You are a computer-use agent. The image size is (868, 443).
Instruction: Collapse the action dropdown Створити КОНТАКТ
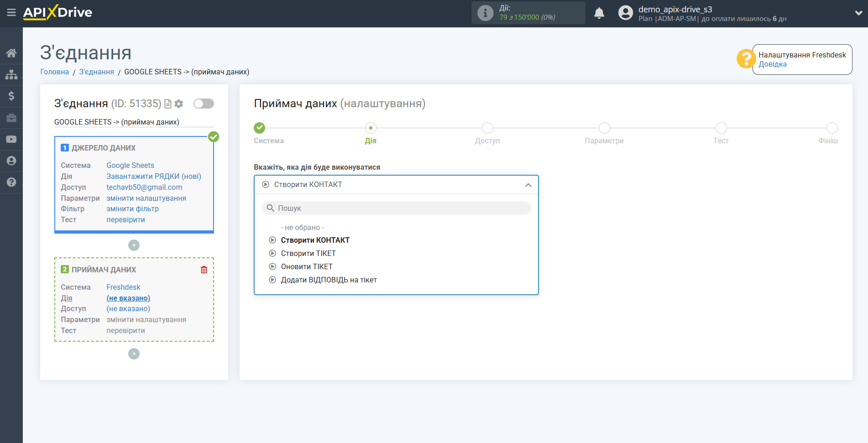[x=396, y=185]
